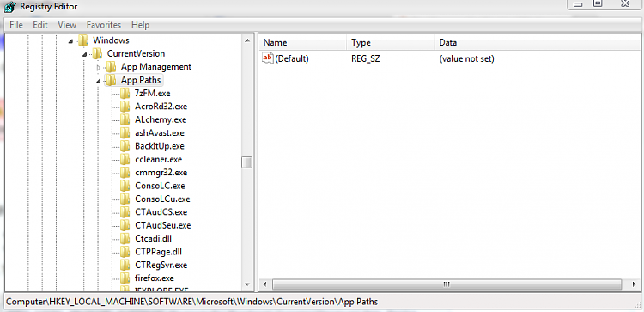Select the App Paths key label
Screen dimensions: 644x312
141,80
